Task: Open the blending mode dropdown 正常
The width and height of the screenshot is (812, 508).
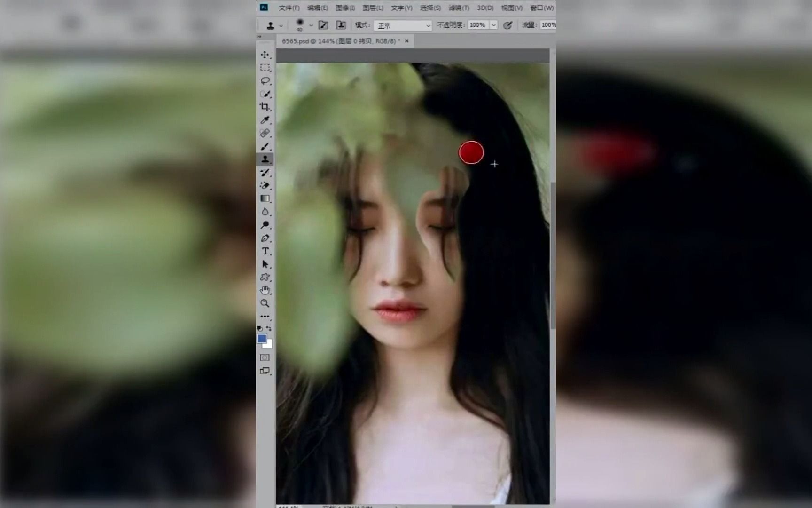Action: pos(403,25)
